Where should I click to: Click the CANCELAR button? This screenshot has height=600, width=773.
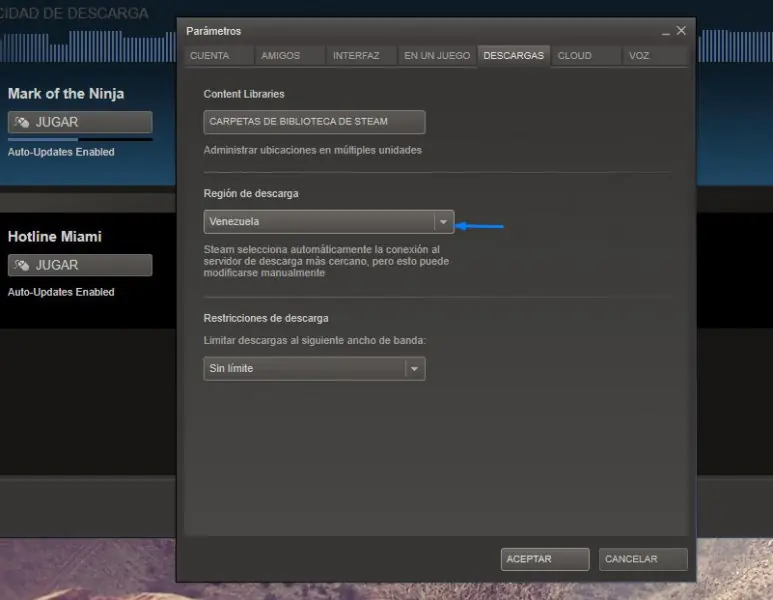coord(643,559)
